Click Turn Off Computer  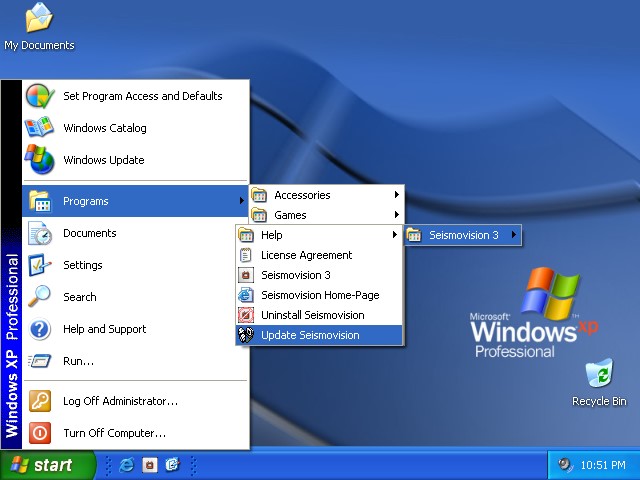pyautogui.click(x=114, y=433)
